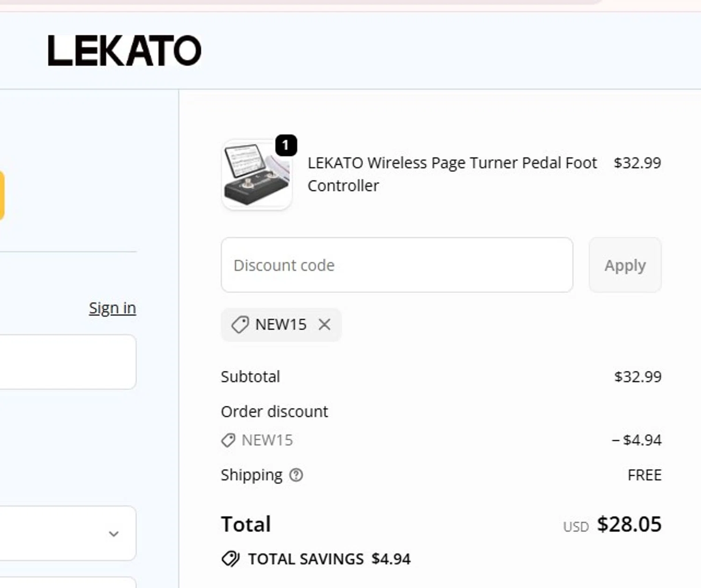The width and height of the screenshot is (701, 588).
Task: Click the quantity badge showing 1
Action: pos(286,145)
